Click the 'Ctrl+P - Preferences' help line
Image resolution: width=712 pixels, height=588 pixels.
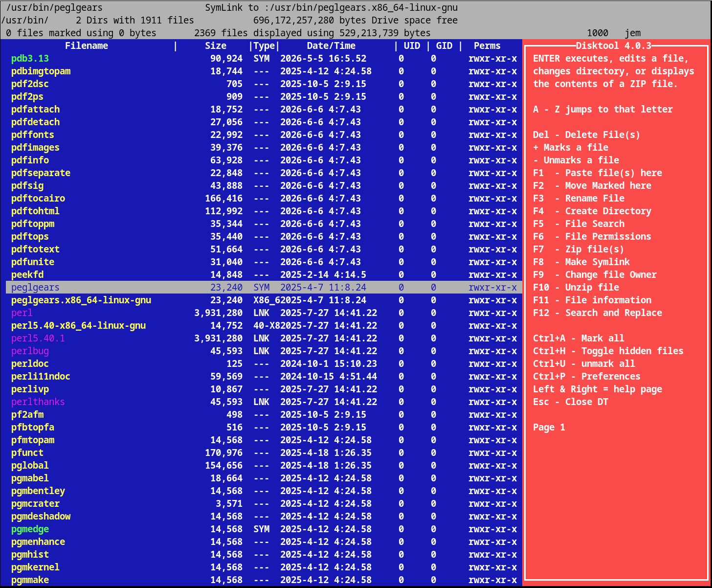(587, 377)
